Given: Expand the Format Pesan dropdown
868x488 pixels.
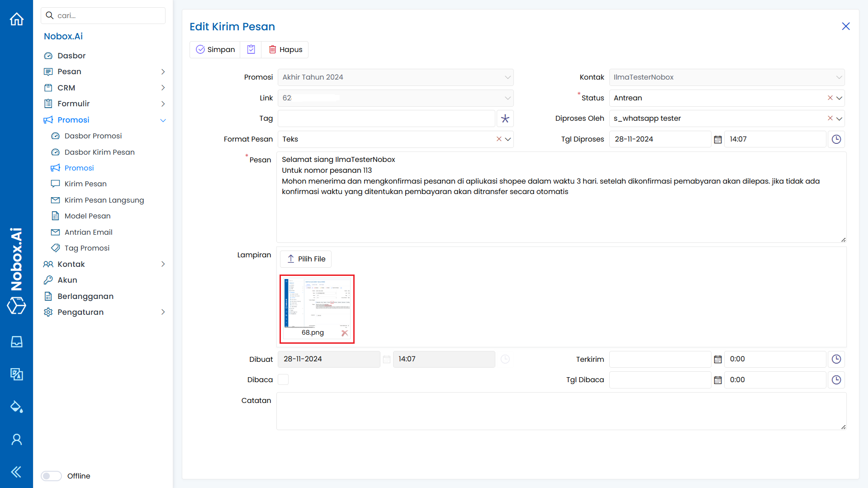Looking at the screenshot, I should 508,139.
